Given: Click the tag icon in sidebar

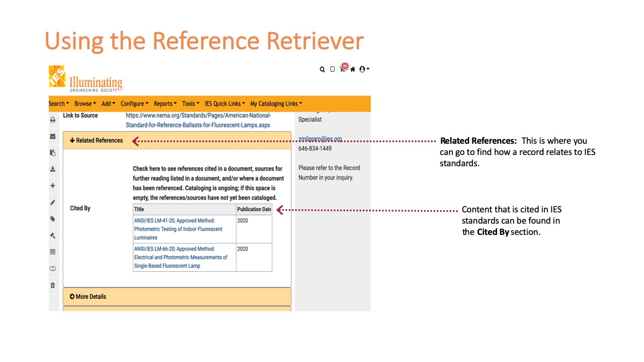Looking at the screenshot, I should click(53, 219).
